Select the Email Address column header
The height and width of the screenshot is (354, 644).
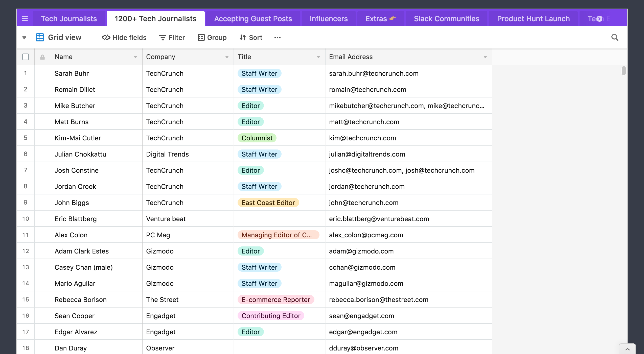tap(408, 57)
